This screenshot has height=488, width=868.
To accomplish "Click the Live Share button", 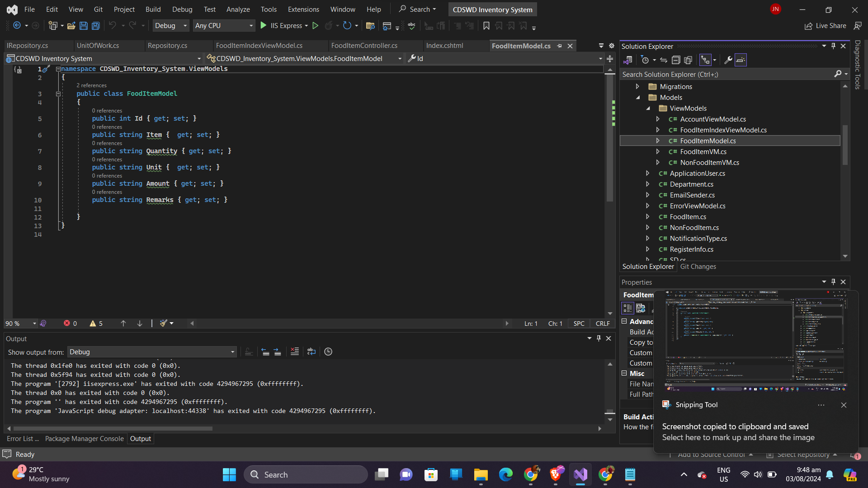I will (x=826, y=26).
